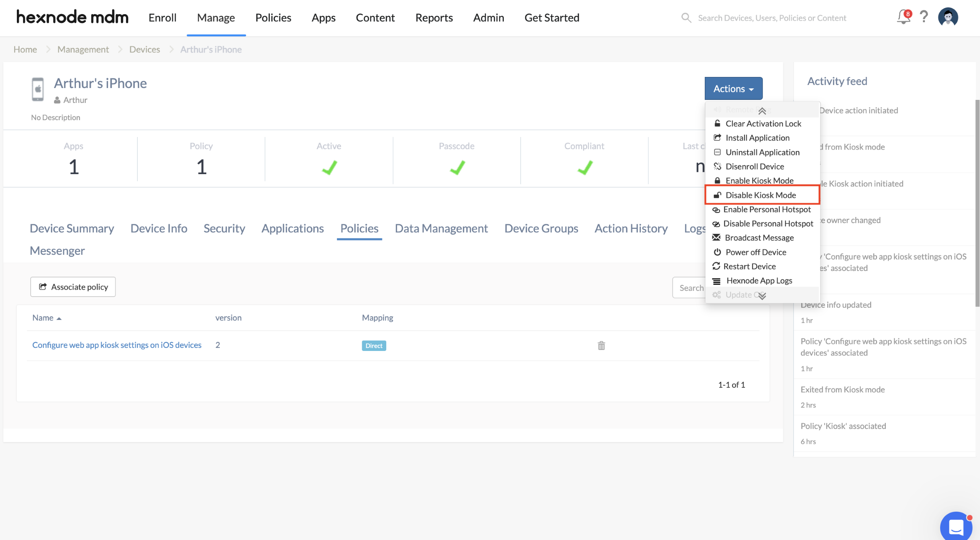Select Clear Activation Lock menu entry

tap(762, 123)
